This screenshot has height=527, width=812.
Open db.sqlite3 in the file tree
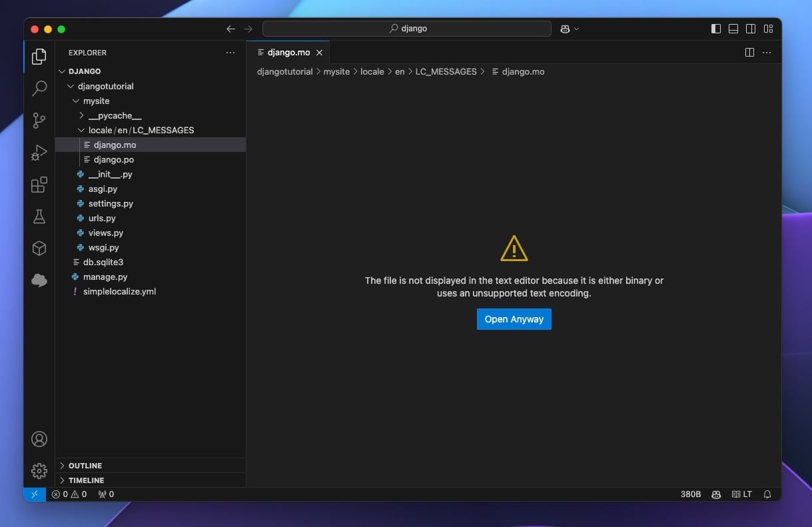tap(151, 262)
